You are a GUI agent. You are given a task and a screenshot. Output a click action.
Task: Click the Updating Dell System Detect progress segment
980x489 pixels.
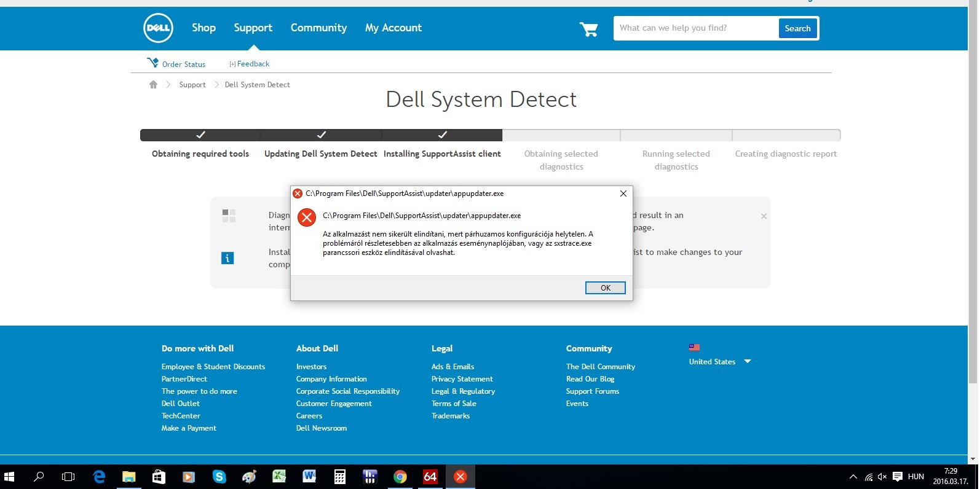(x=321, y=135)
